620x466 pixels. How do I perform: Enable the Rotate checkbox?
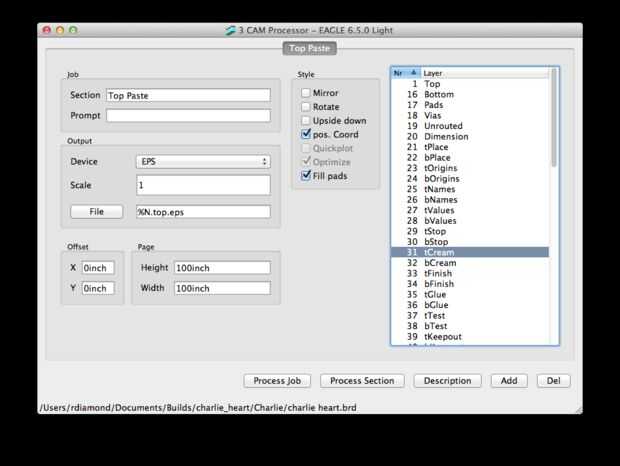(306, 107)
